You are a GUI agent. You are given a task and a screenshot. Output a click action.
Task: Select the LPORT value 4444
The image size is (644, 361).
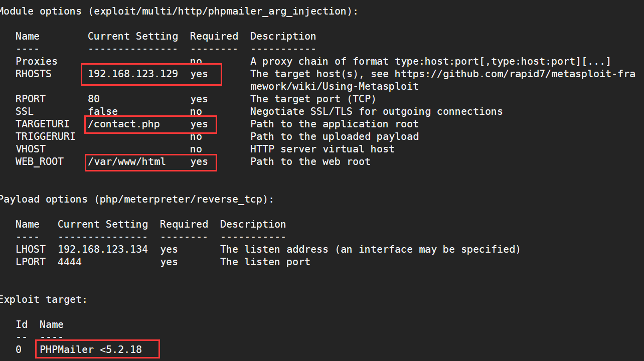point(70,262)
